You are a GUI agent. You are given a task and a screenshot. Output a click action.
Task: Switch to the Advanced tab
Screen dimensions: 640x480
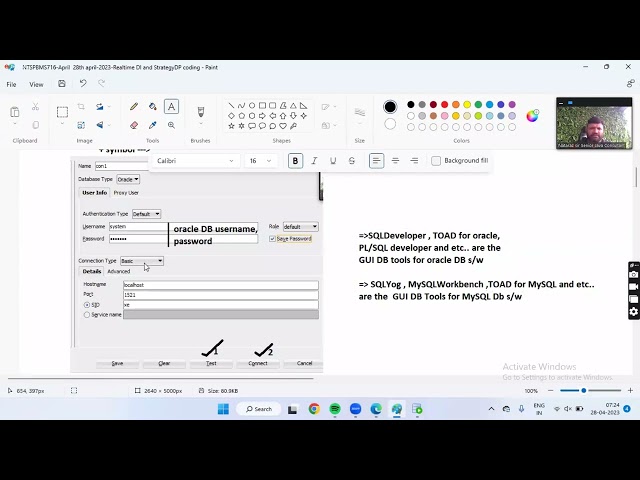[x=119, y=271]
